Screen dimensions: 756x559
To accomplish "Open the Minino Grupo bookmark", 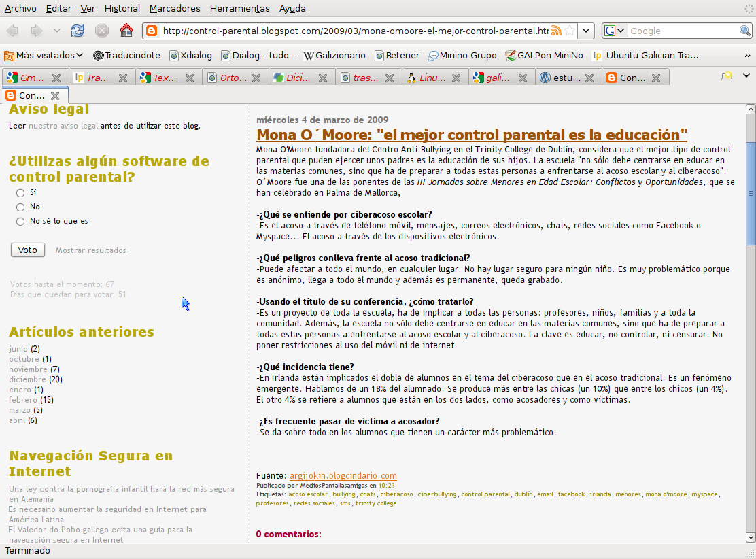I will pyautogui.click(x=462, y=56).
